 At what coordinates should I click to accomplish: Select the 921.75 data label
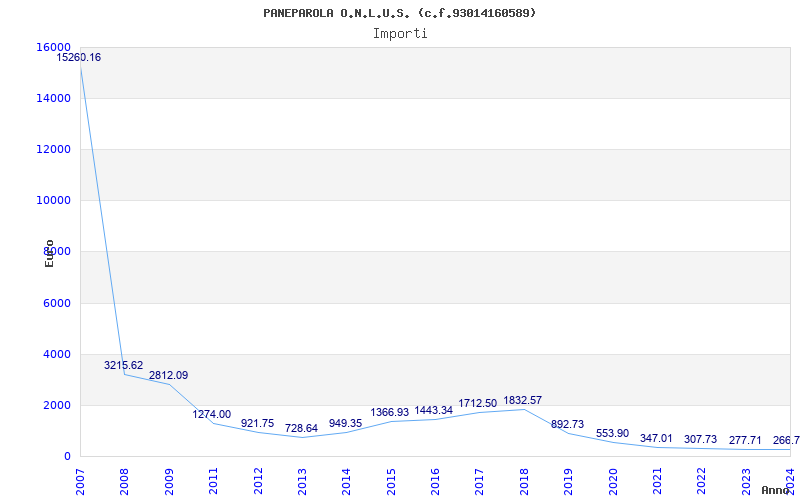(x=257, y=423)
